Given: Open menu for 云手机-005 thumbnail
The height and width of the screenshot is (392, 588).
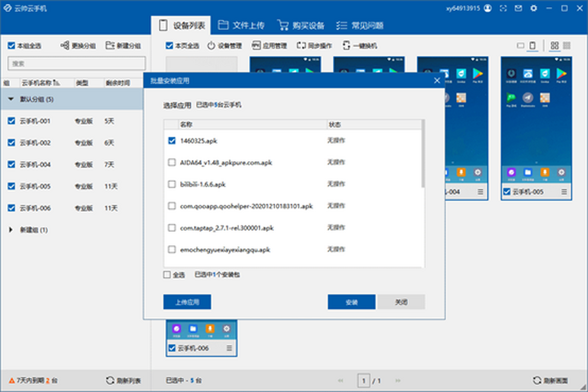Looking at the screenshot, I should click(564, 192).
